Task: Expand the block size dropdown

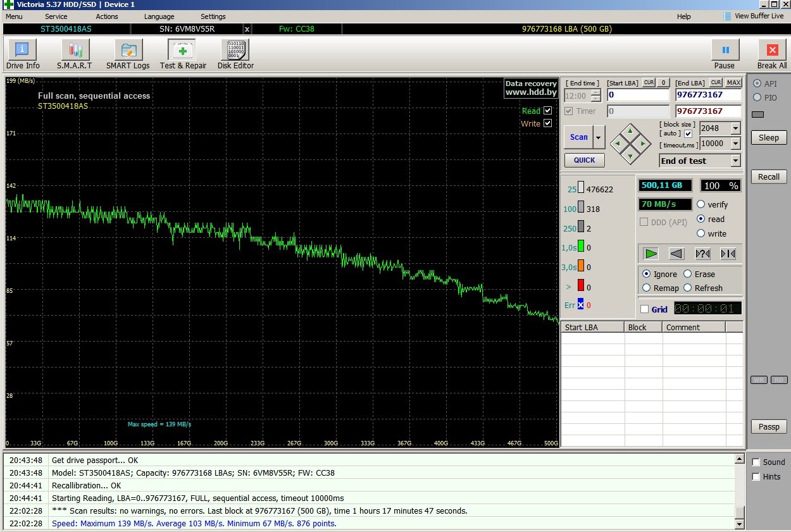Action: pyautogui.click(x=735, y=128)
